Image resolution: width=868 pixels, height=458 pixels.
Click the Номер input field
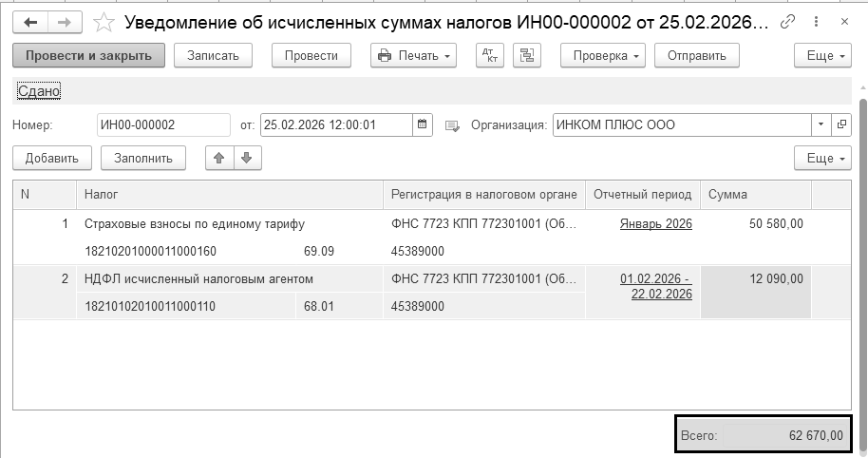pyautogui.click(x=163, y=124)
